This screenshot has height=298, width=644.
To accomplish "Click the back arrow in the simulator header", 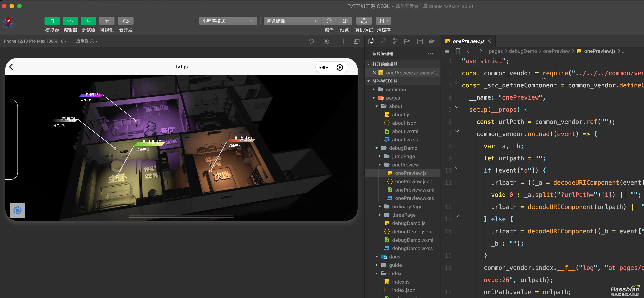I will (x=11, y=67).
